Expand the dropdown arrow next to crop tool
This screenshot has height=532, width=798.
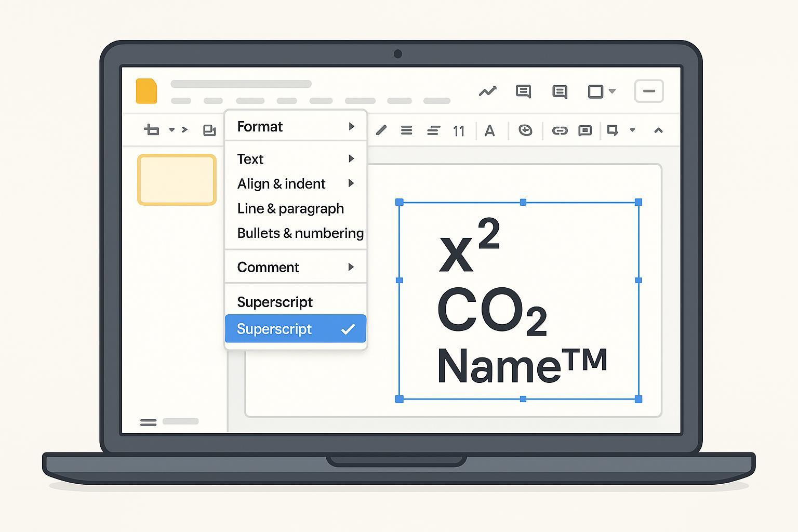[x=171, y=130]
